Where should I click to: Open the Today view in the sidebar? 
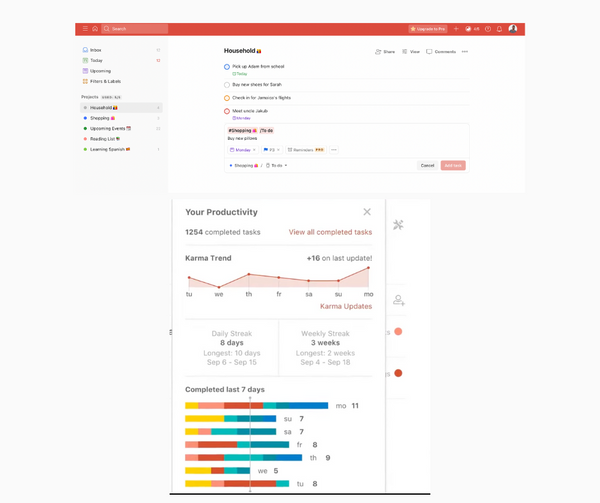(96, 60)
